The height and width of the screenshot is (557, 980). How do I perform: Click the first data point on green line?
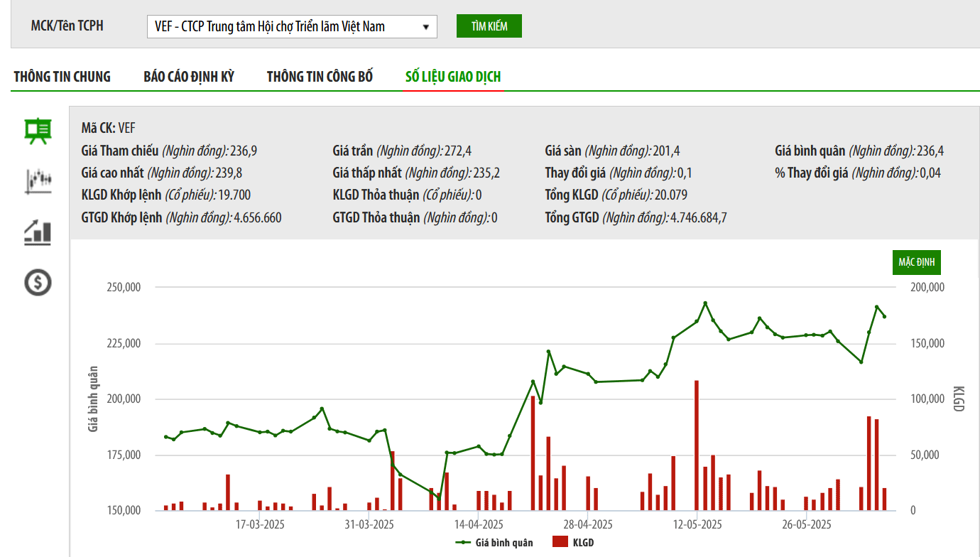coord(165,437)
